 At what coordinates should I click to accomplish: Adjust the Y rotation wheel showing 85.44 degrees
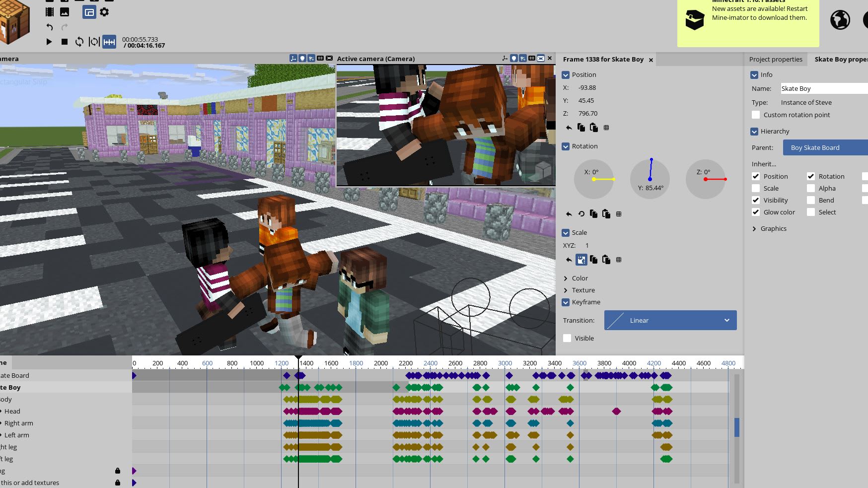[x=650, y=179]
